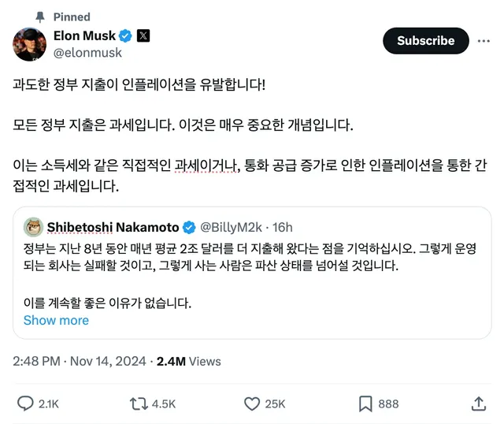504x424 pixels.
Task: Expand quoted post with Show more
Action: pyautogui.click(x=56, y=320)
